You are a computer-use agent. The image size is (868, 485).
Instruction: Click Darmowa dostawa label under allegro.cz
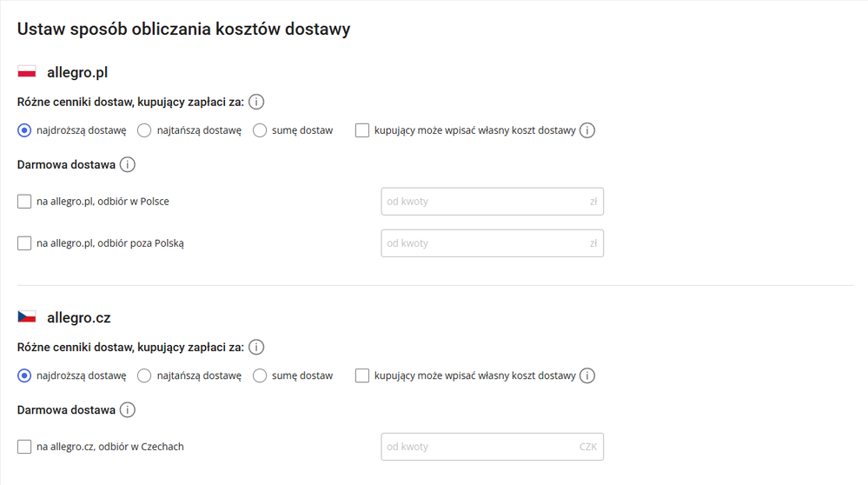tap(66, 409)
